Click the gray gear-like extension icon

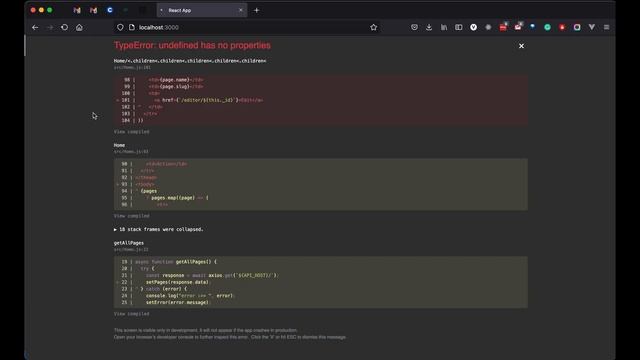coord(488,27)
